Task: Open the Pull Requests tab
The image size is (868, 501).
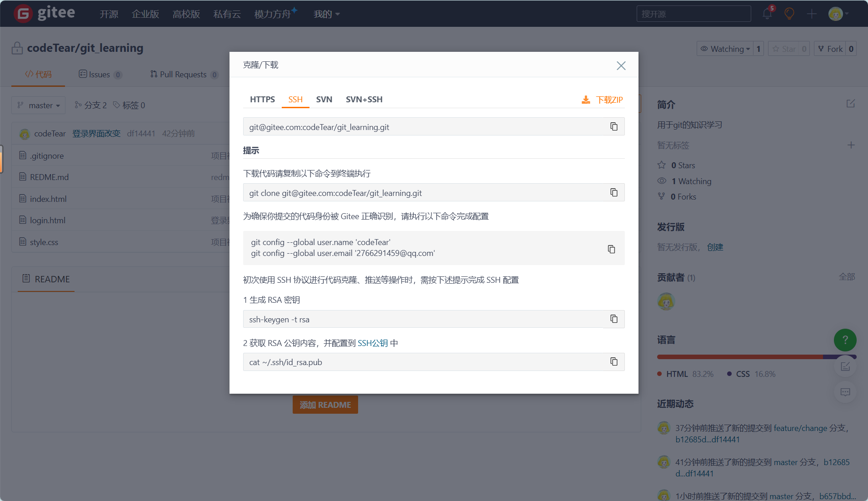Action: (x=184, y=74)
